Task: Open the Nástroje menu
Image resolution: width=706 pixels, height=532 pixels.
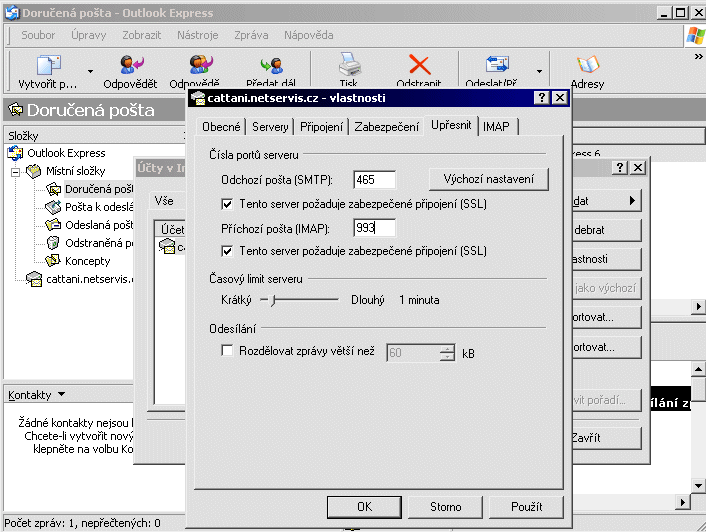Action: pyautogui.click(x=198, y=35)
